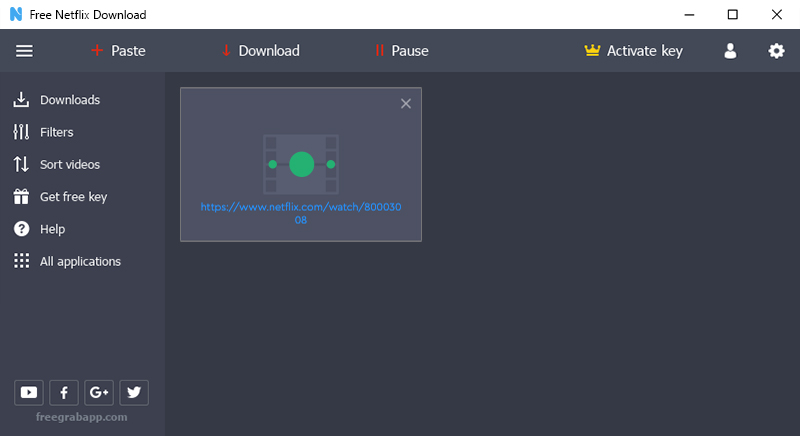This screenshot has width=800, height=436.
Task: Open the Google Plus social icon
Action: coord(98,392)
